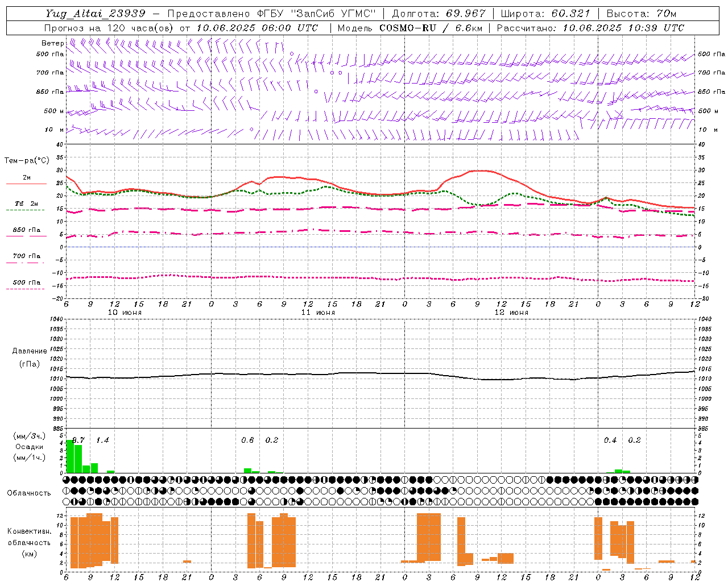Image resolution: width=728 pixels, height=582 pixels.
Task: Click the "500 м" wind level label on left axis
Action: point(54,111)
